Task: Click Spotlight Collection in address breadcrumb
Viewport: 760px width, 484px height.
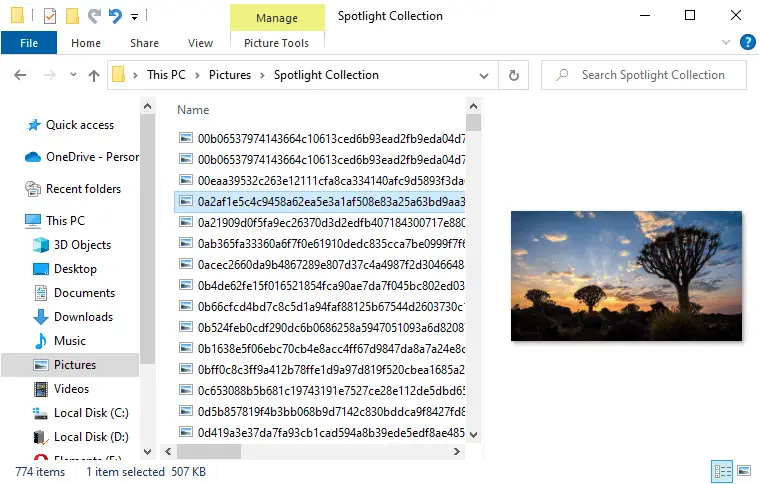Action: coord(326,75)
